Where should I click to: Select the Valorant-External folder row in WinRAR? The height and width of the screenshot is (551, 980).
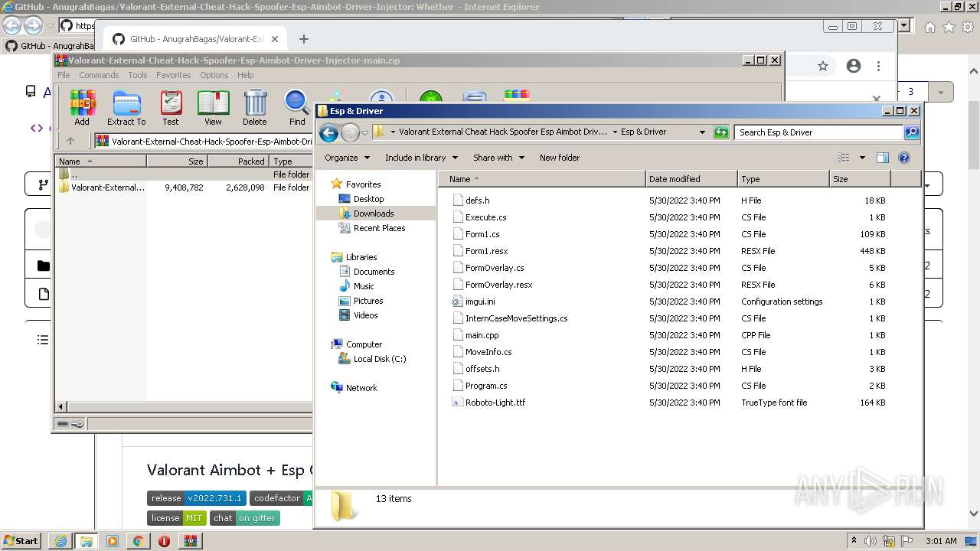click(184, 187)
